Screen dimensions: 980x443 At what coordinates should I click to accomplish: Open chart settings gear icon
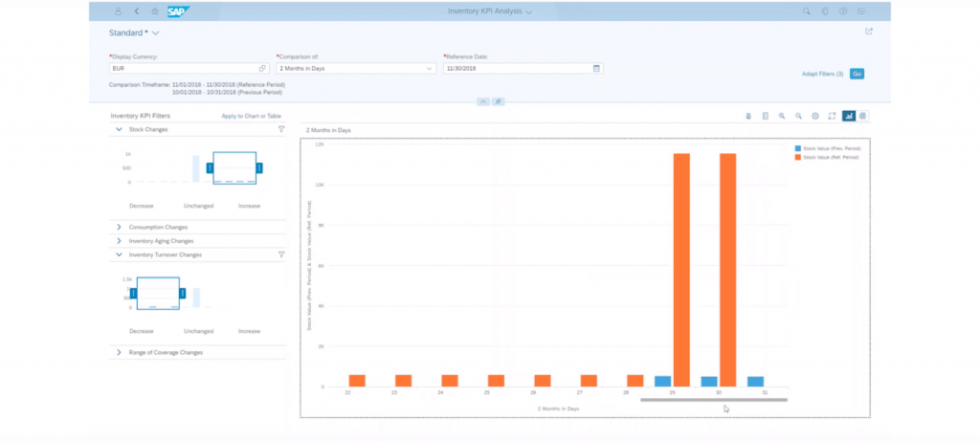pyautogui.click(x=815, y=116)
